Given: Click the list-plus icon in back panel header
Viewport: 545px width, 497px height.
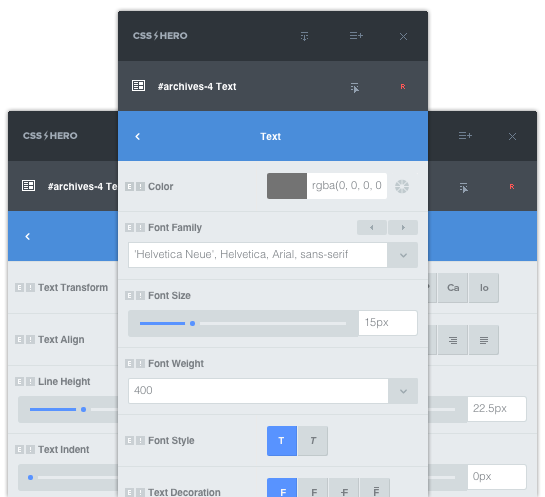Looking at the screenshot, I should point(465,136).
